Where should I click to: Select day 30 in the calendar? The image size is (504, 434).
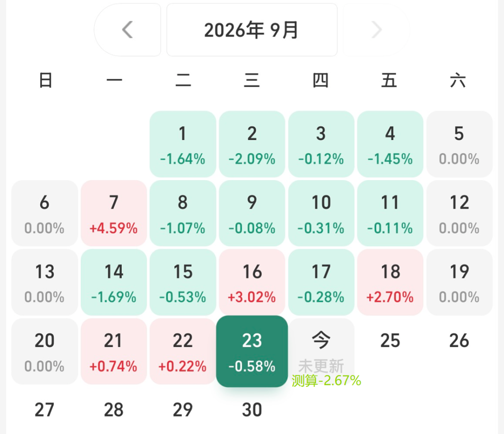[x=252, y=410]
